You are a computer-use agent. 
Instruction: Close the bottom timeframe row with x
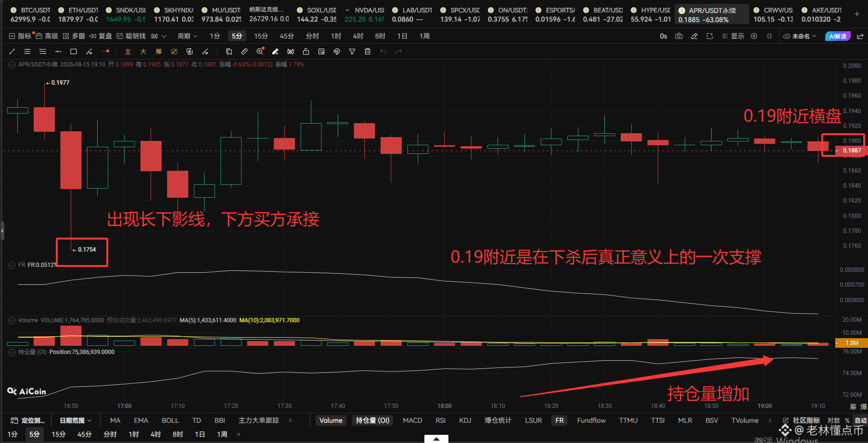point(239,434)
